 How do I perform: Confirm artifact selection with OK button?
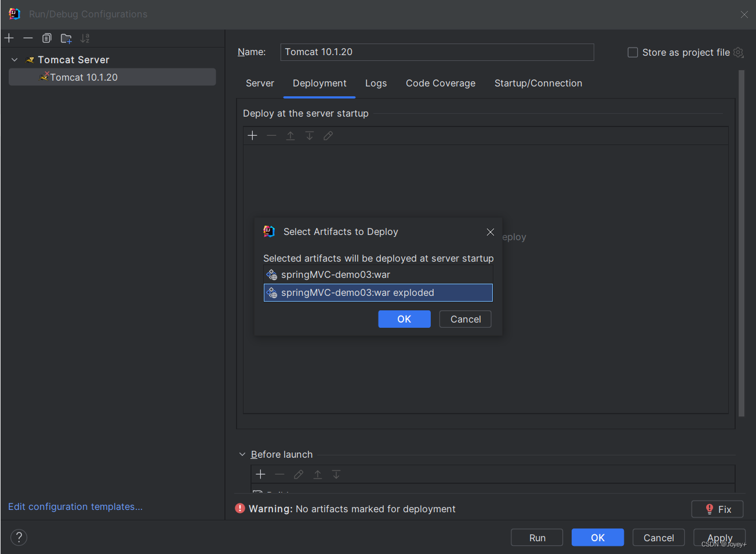(x=404, y=319)
